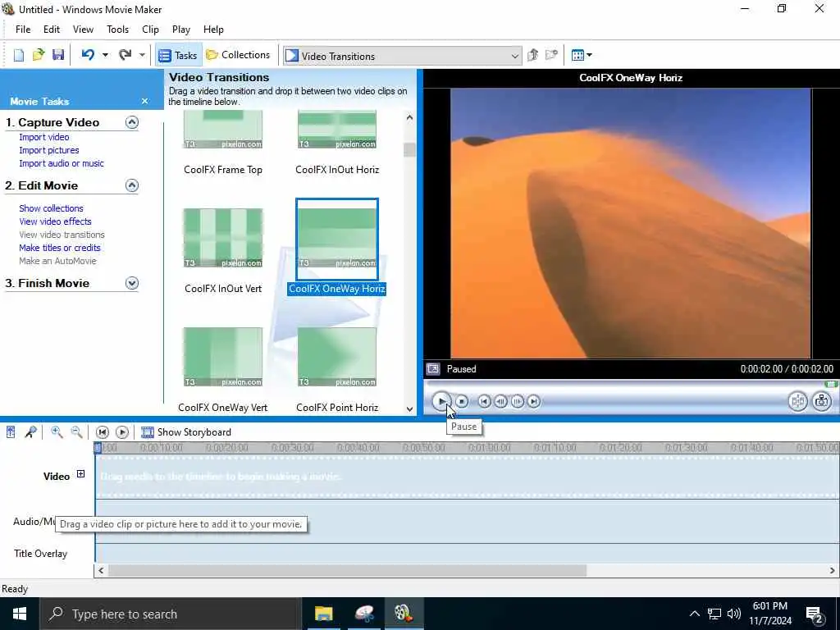Click the Import video link
This screenshot has width=840, height=630.
[44, 137]
